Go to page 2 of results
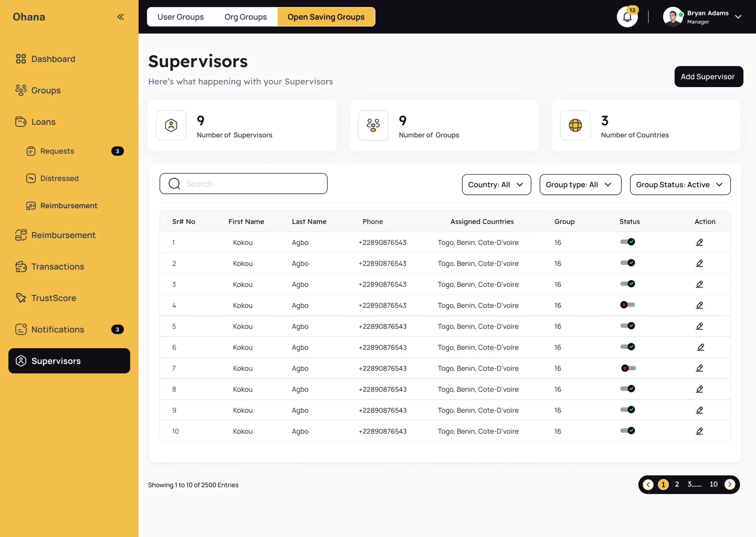The image size is (756, 537). coord(677,484)
